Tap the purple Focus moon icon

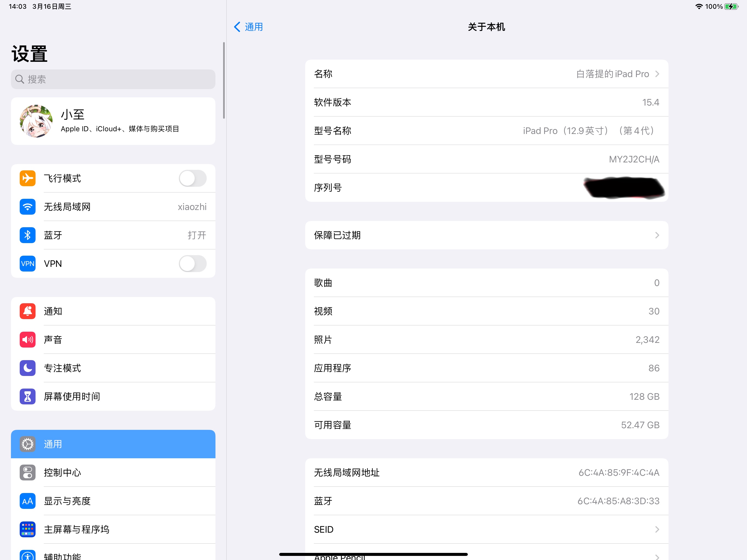(x=27, y=368)
